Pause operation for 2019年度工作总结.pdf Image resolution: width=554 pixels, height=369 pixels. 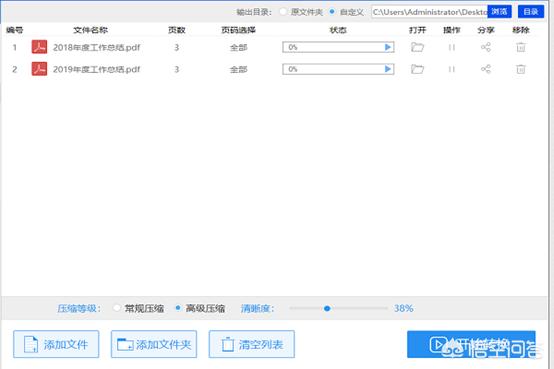(452, 69)
